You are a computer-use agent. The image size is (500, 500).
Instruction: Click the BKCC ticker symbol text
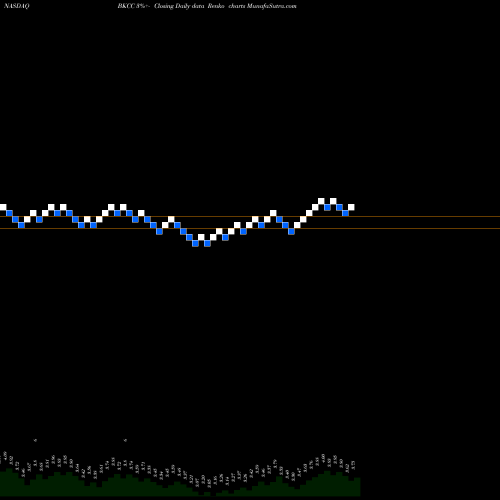pos(126,6)
